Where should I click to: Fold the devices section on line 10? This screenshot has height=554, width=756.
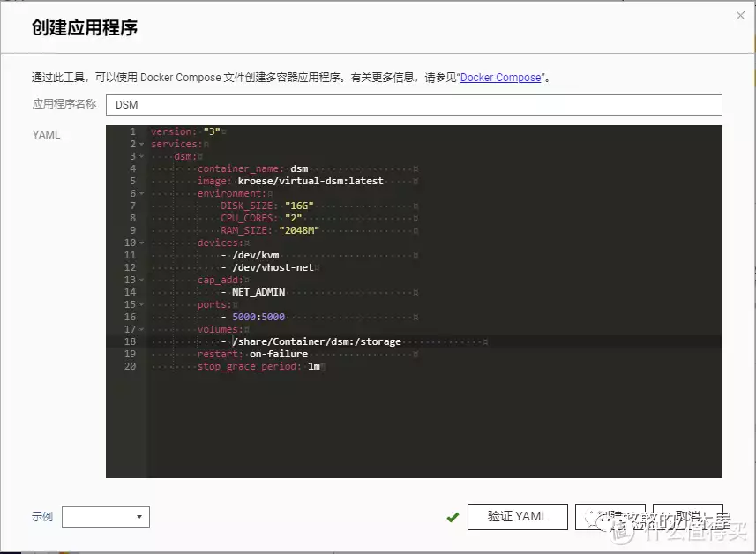point(142,243)
